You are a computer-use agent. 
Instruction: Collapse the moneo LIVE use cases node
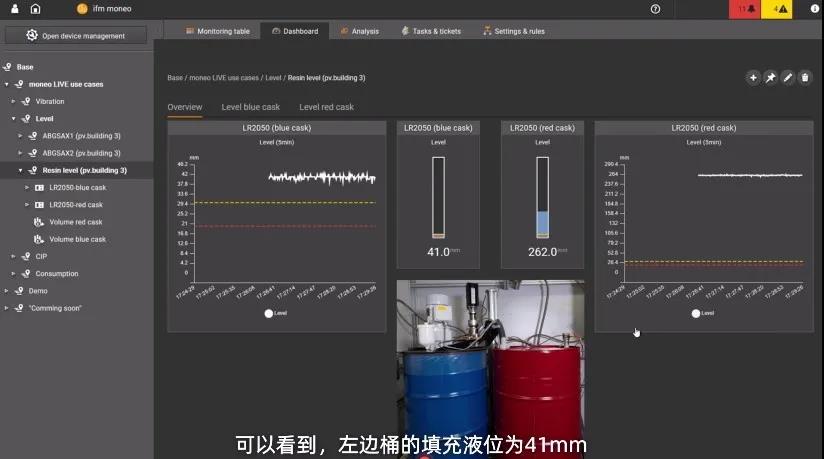(8, 84)
